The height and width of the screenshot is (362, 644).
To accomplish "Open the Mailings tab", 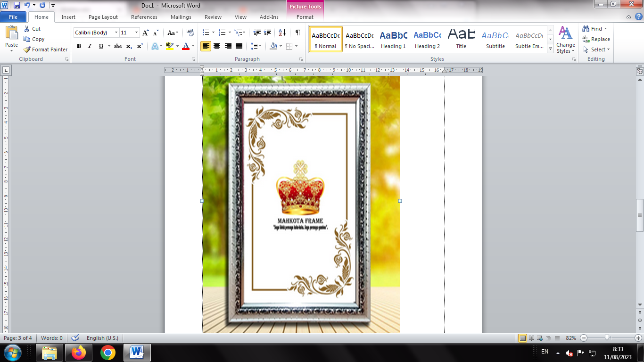I will (x=181, y=17).
